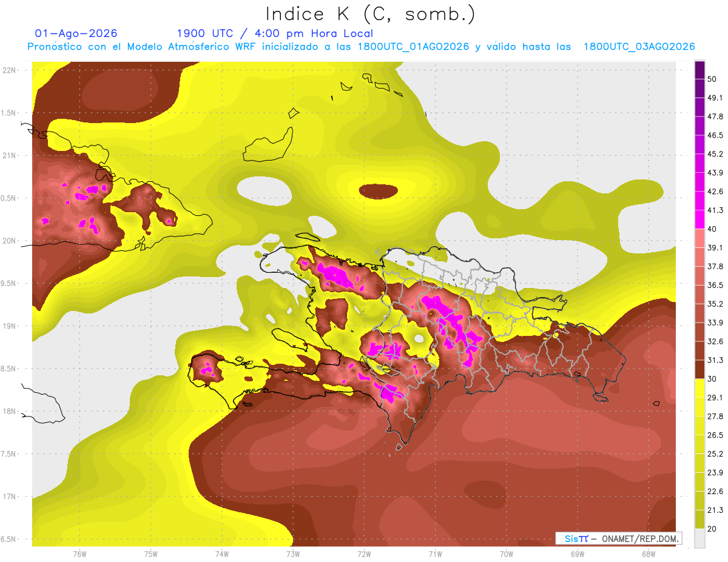Click the colorbar value '37.8'
The width and height of the screenshot is (728, 562).
[715, 266]
